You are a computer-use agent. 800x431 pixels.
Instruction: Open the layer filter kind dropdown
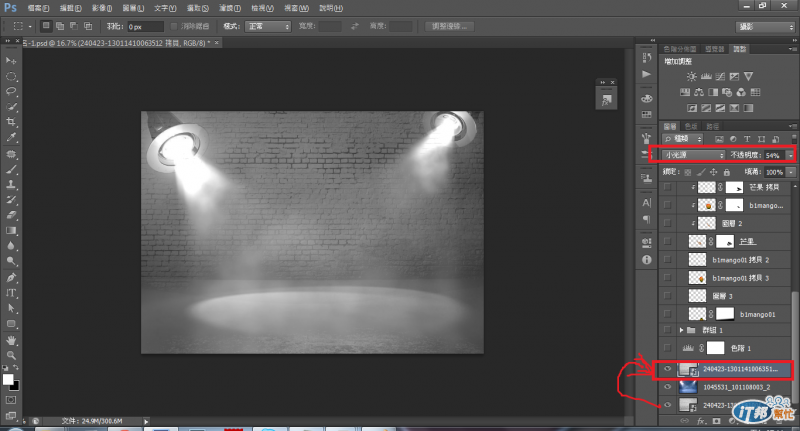point(683,139)
